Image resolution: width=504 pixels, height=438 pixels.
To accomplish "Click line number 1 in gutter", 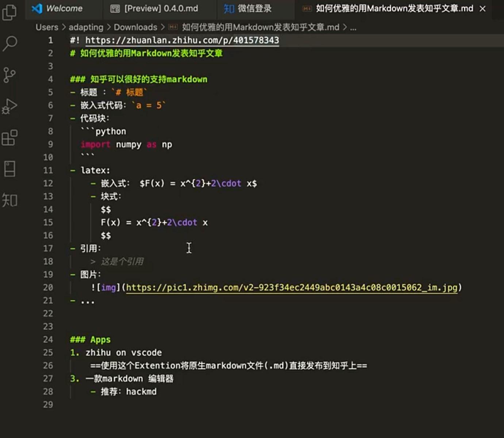I will coord(50,40).
